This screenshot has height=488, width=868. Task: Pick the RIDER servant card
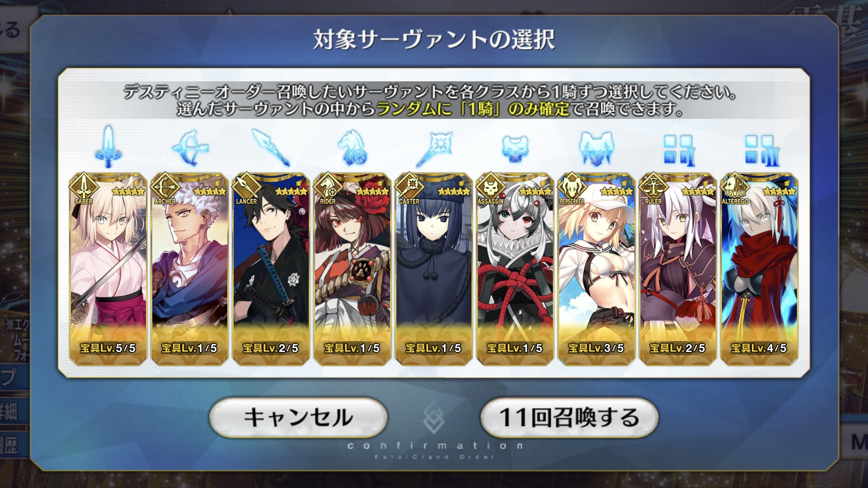352,269
